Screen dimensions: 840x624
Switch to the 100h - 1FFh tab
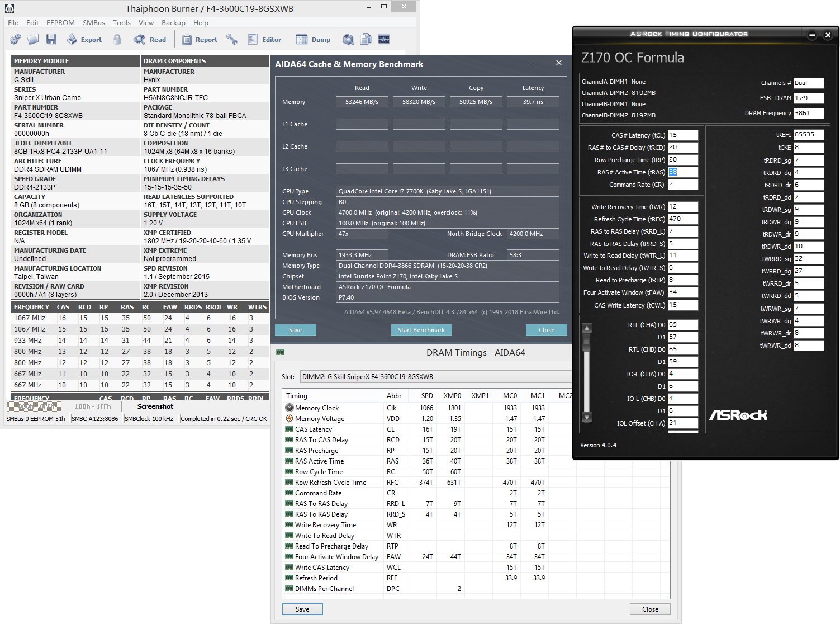click(93, 406)
